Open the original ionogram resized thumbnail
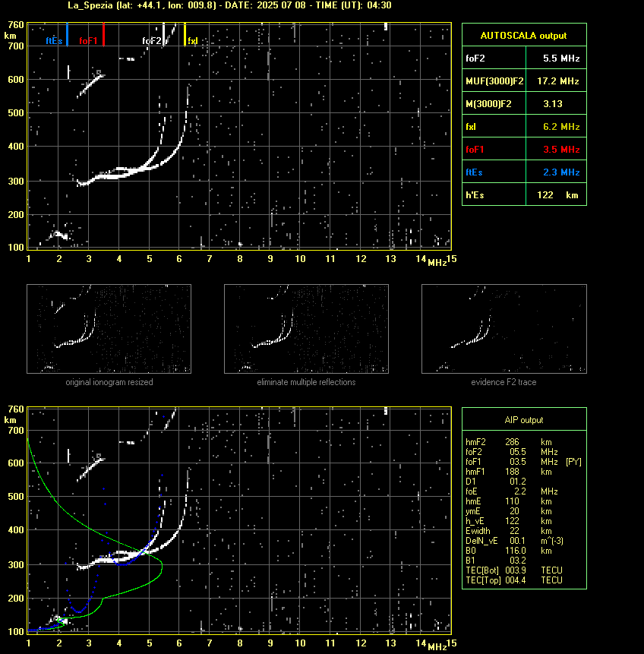644x654 pixels. 109,329
